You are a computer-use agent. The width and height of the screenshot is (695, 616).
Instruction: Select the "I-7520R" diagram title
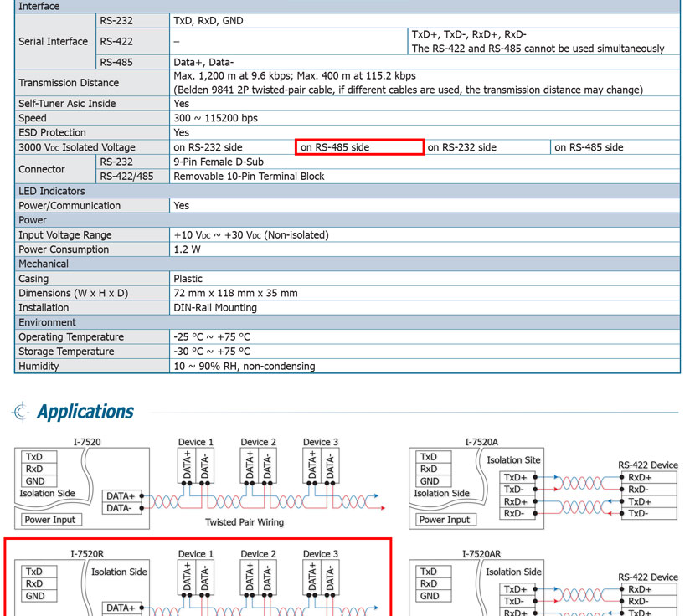point(87,554)
